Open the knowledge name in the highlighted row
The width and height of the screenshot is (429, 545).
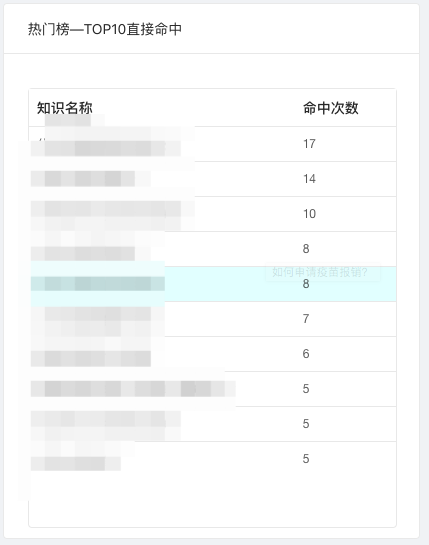tap(98, 284)
